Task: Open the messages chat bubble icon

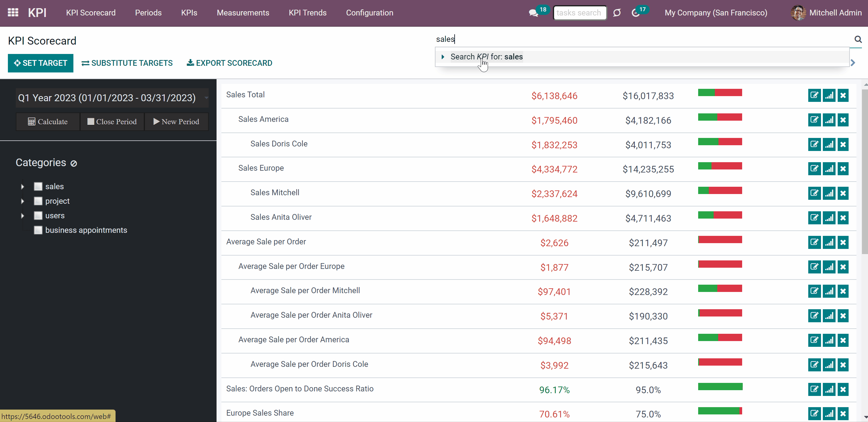Action: [x=533, y=13]
